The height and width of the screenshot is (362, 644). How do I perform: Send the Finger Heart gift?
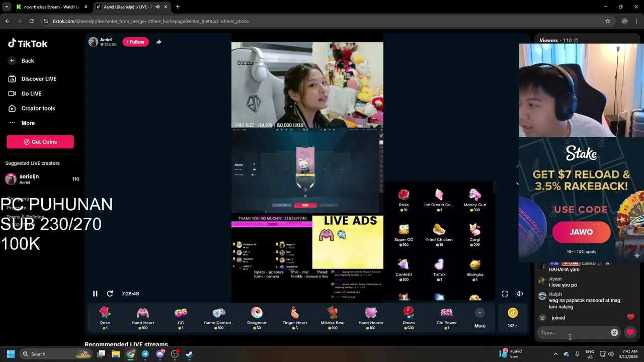click(295, 318)
